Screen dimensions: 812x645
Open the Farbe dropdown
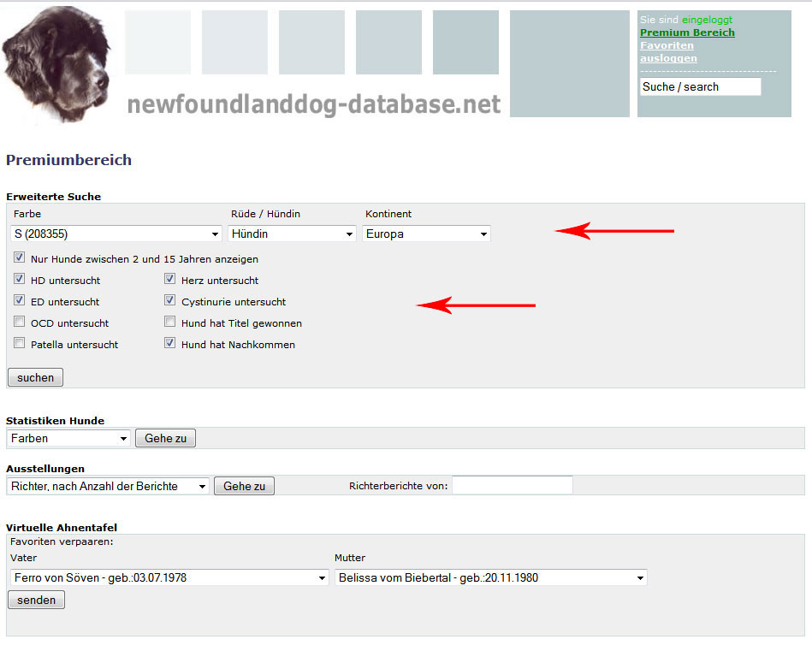116,234
